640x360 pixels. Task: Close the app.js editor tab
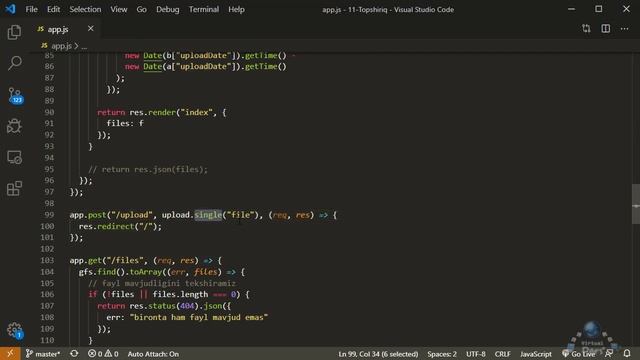(91, 29)
